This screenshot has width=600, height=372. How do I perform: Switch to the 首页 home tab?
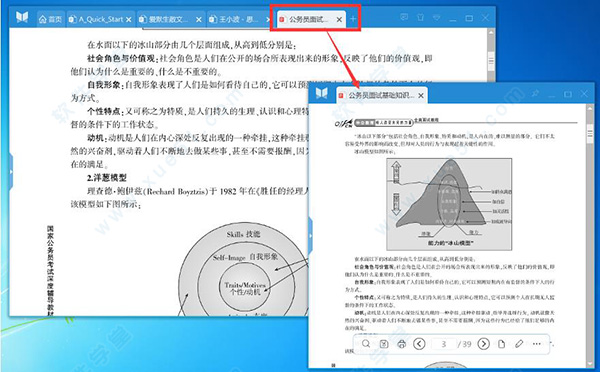[x=50, y=19]
